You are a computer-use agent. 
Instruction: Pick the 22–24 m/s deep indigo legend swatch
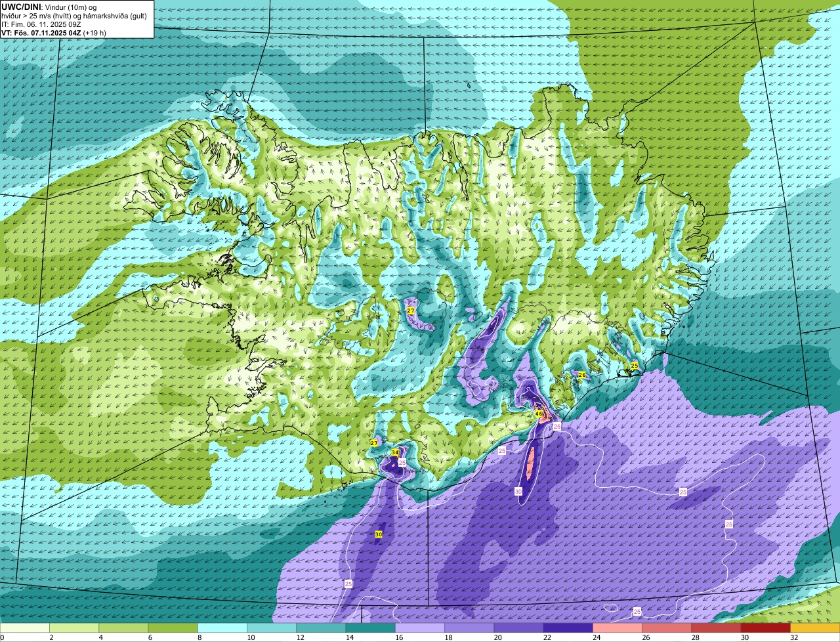click(568, 628)
